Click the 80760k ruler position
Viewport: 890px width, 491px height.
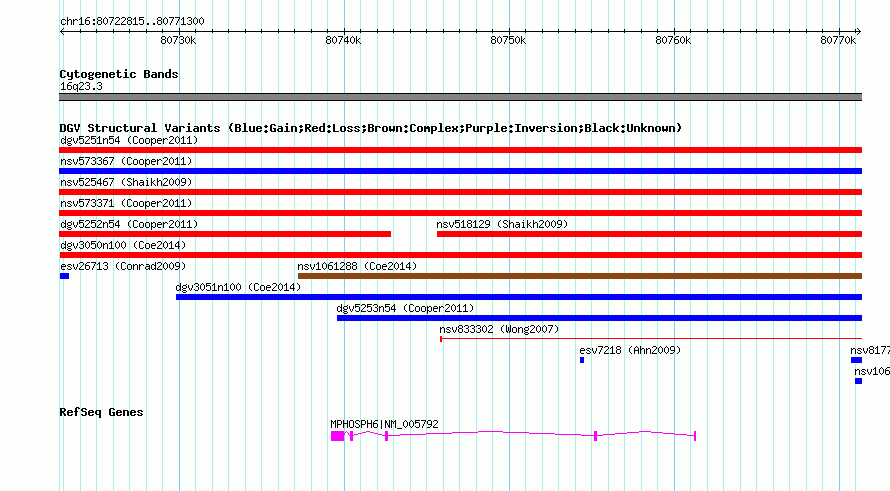click(673, 40)
